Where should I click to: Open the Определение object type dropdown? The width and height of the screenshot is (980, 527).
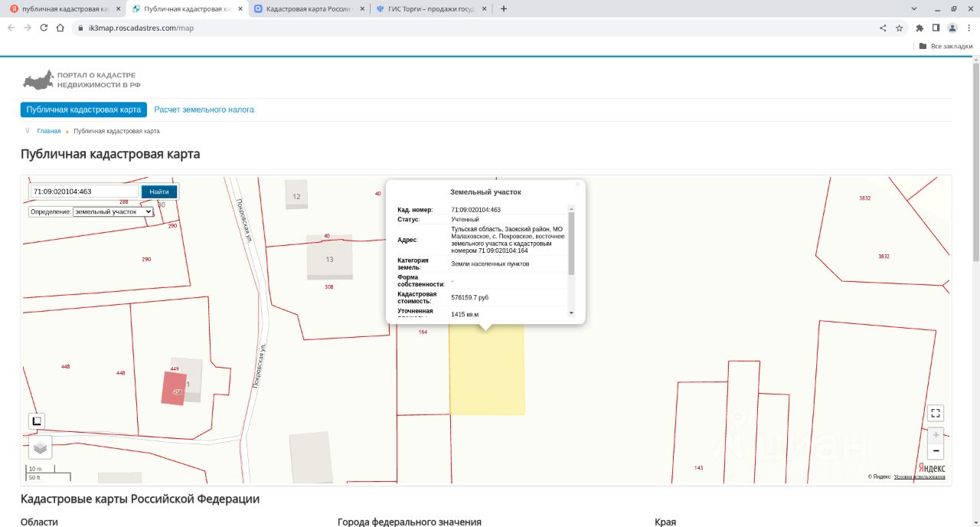113,211
